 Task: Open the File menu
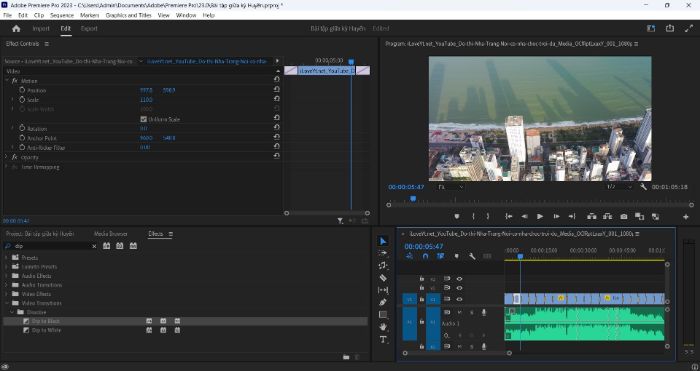(7, 15)
